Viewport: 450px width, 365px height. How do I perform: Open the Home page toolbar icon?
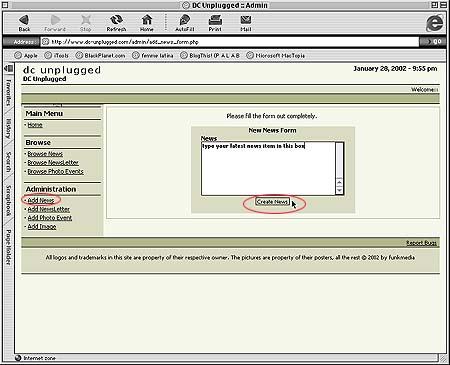[x=147, y=23]
